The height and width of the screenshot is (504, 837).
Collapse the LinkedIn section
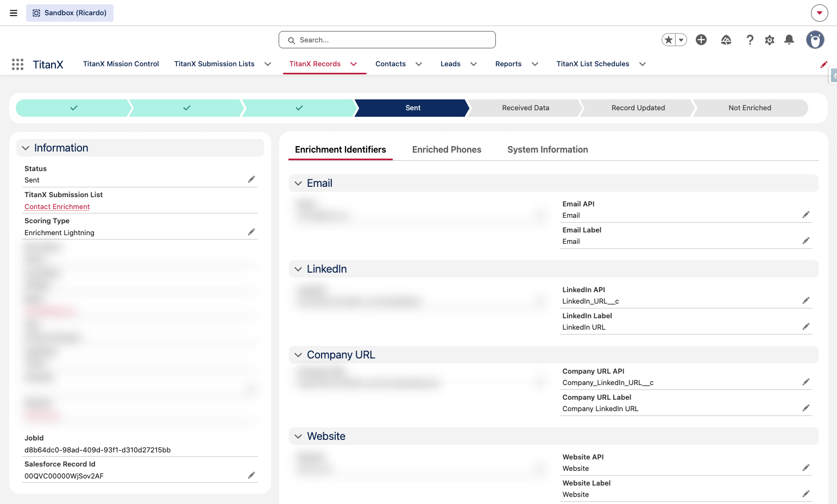pos(553,269)
